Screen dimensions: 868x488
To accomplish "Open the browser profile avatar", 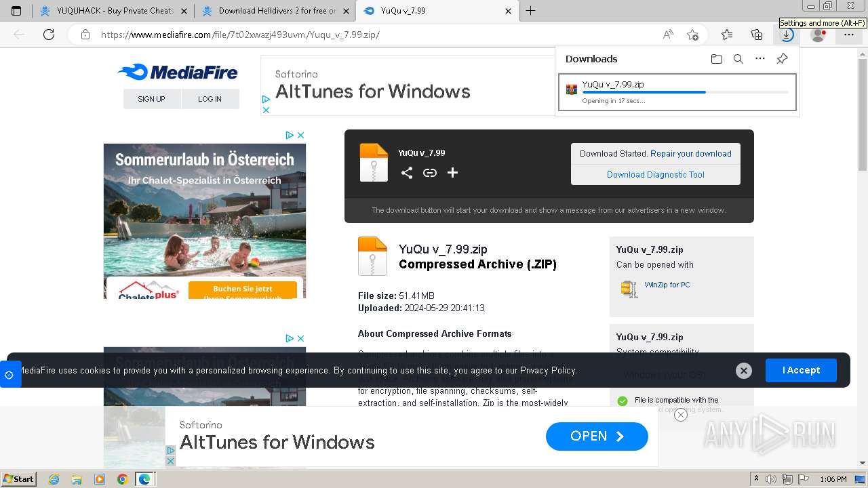I will coord(818,35).
